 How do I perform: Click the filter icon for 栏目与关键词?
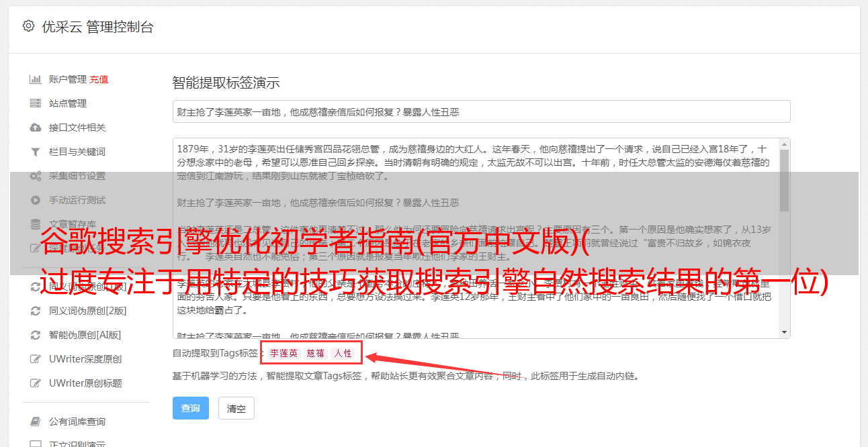[36, 152]
